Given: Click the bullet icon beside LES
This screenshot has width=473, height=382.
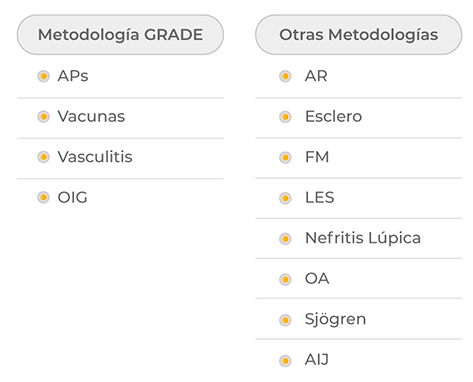Looking at the screenshot, I should coord(285,198).
